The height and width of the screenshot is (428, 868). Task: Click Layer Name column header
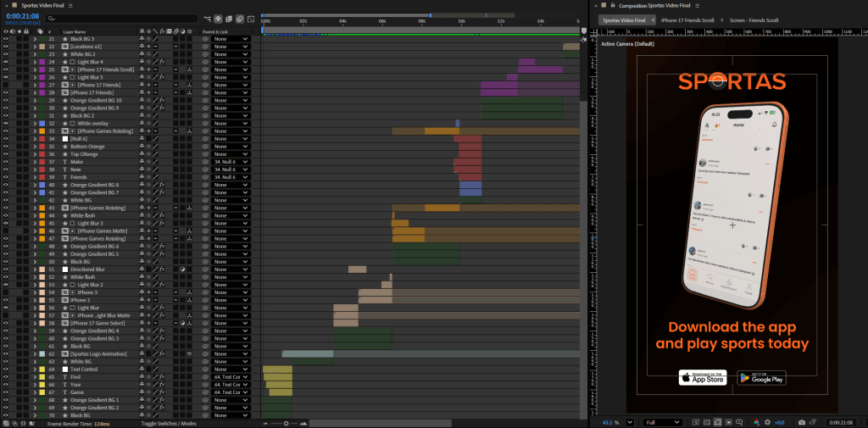76,32
